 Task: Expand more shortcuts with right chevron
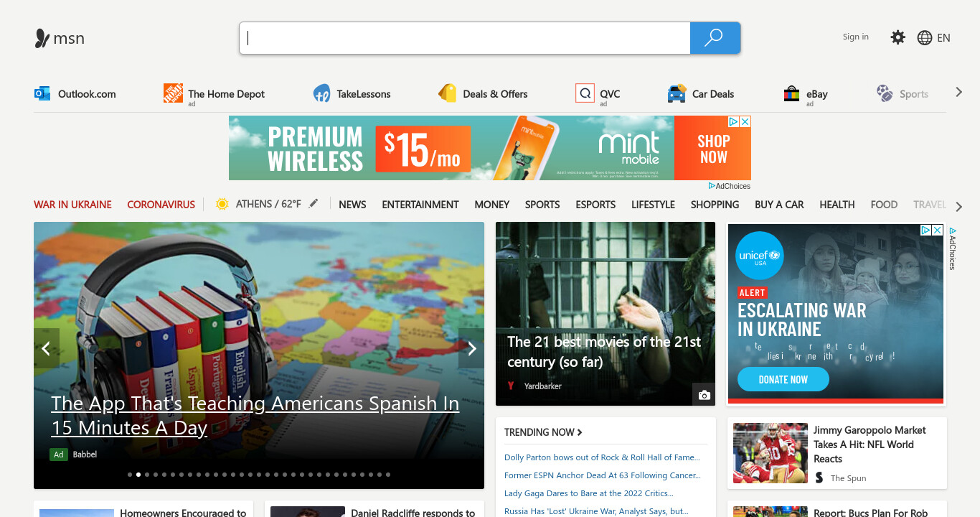click(958, 92)
